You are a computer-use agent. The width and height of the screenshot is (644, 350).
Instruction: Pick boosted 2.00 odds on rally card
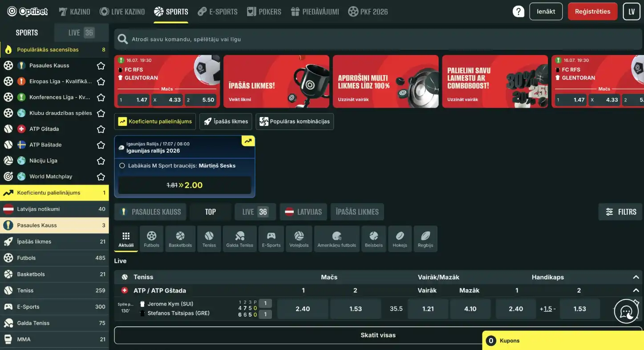[x=185, y=185]
